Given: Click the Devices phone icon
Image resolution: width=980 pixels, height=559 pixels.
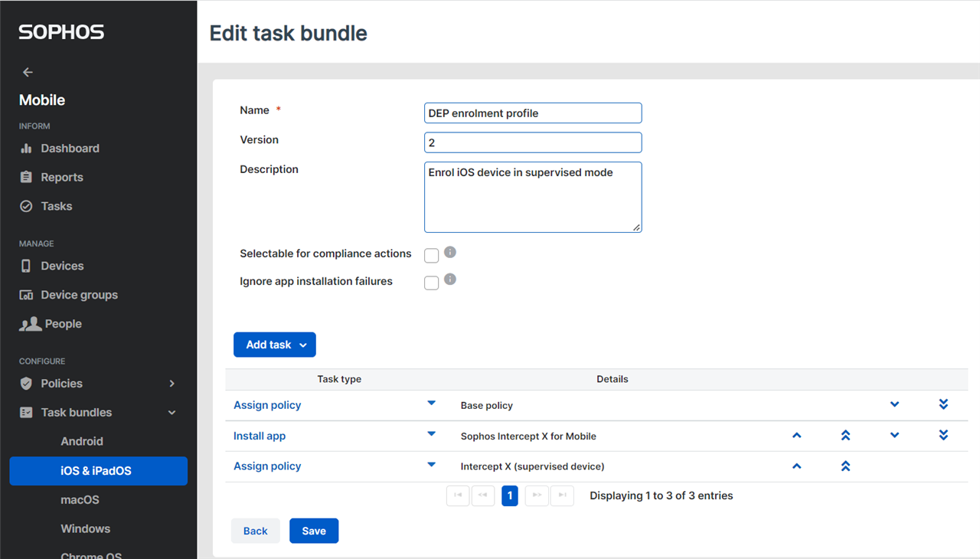Looking at the screenshot, I should (x=26, y=266).
